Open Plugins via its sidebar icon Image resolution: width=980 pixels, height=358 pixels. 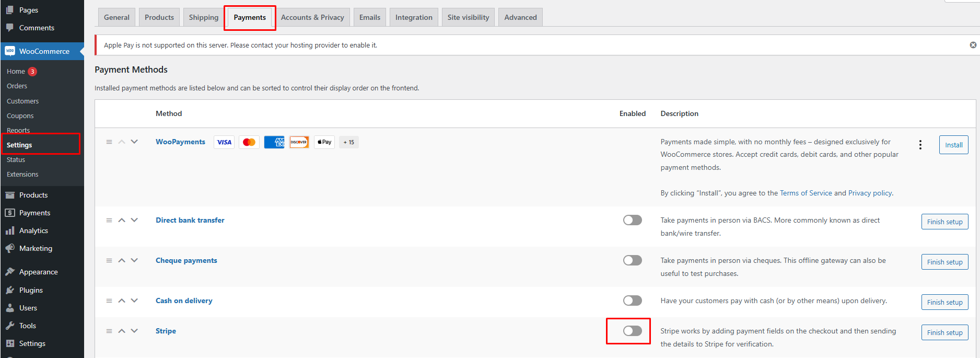pyautogui.click(x=10, y=290)
